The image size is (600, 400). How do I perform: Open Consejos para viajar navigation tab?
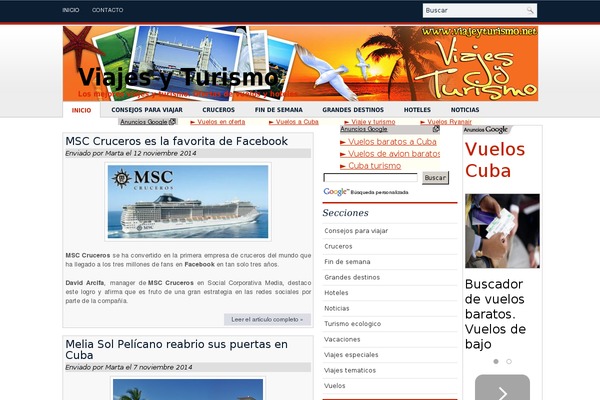[x=147, y=110]
